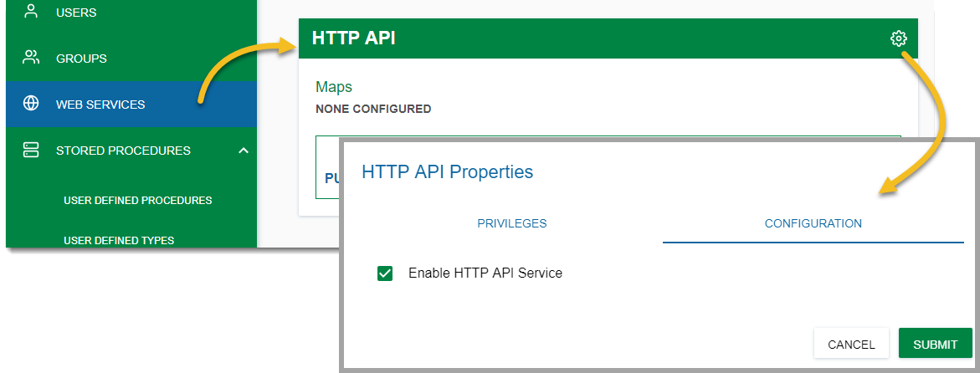Go to the Users menu label
Image resolution: width=980 pixels, height=373 pixels.
coord(76,13)
